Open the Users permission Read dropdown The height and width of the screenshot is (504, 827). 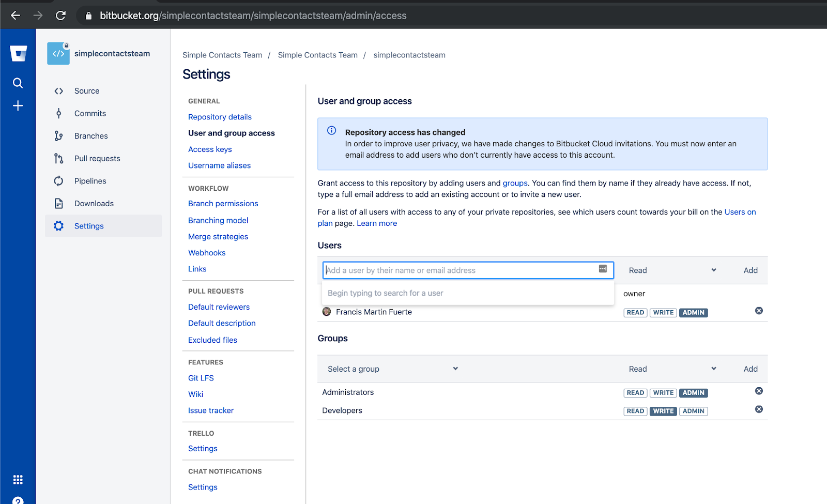click(x=672, y=270)
